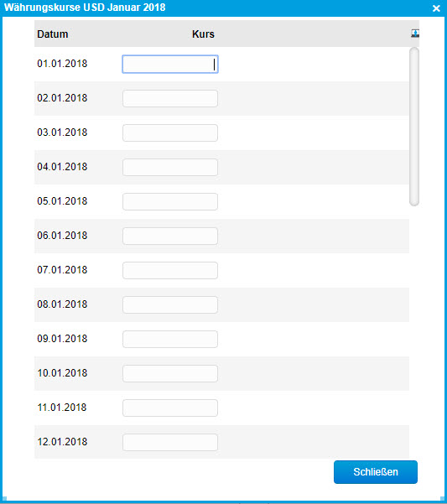Click the Kurs input for 12.01.2018
The image size is (447, 504).
tap(170, 442)
